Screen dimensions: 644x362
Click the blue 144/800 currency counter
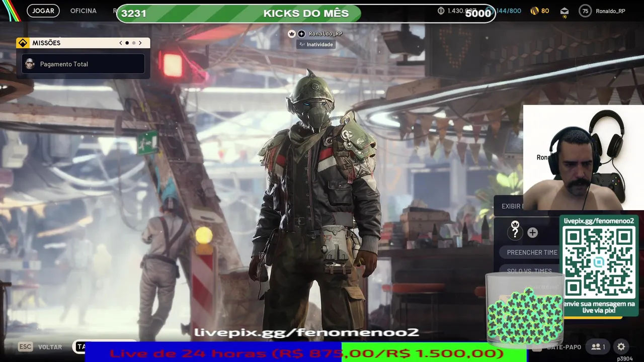(509, 11)
